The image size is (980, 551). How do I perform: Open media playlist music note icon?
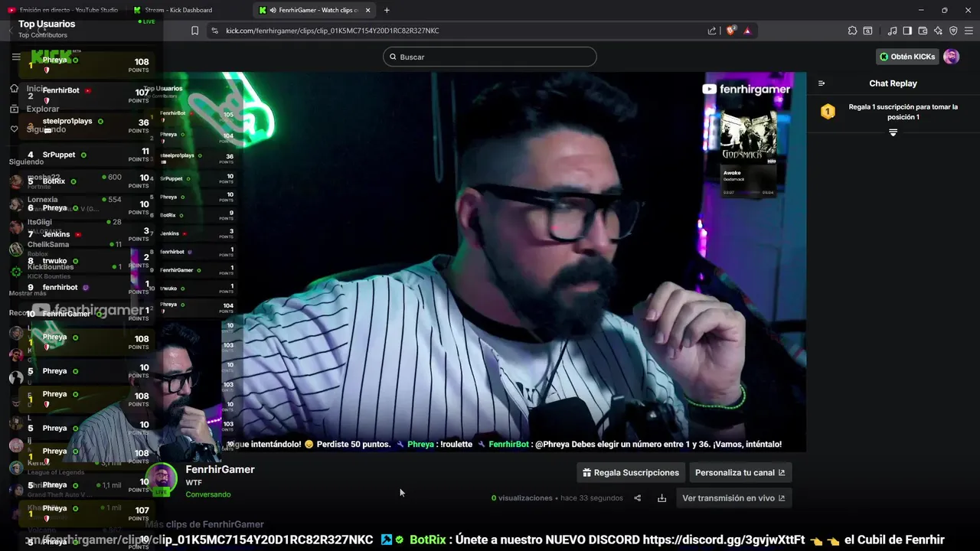point(892,31)
